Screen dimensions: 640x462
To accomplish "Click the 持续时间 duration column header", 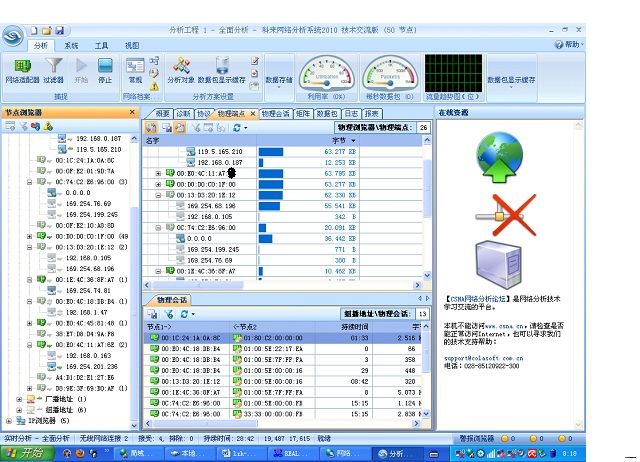I will coord(343,327).
